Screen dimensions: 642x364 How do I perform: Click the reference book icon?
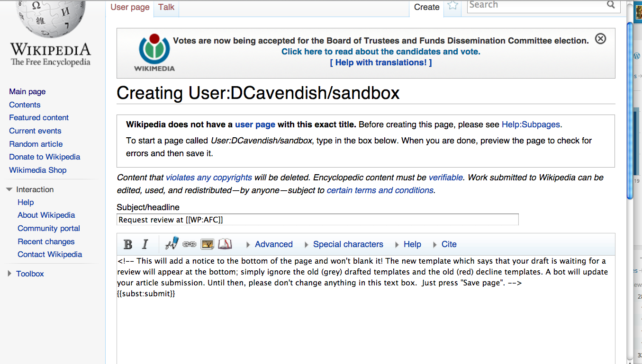point(225,244)
